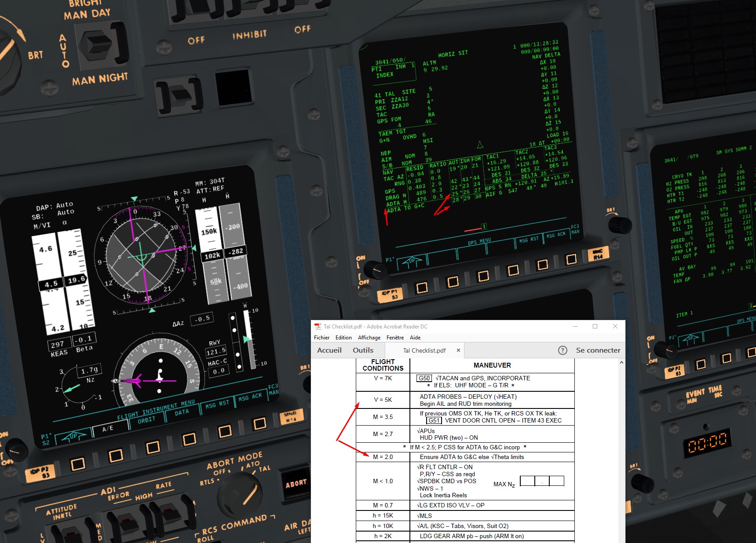756x543 pixels.
Task: Click edge key below center display's MSG RST
Action: click(x=543, y=264)
